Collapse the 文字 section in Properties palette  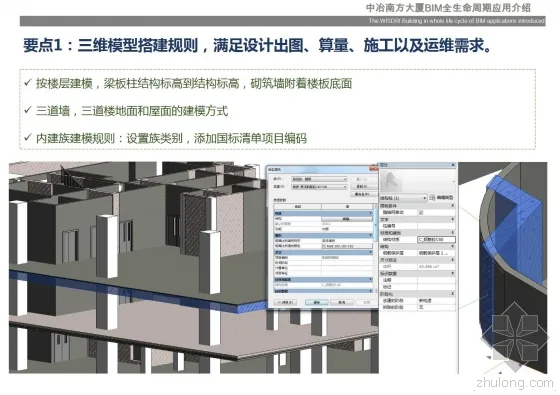point(452,219)
